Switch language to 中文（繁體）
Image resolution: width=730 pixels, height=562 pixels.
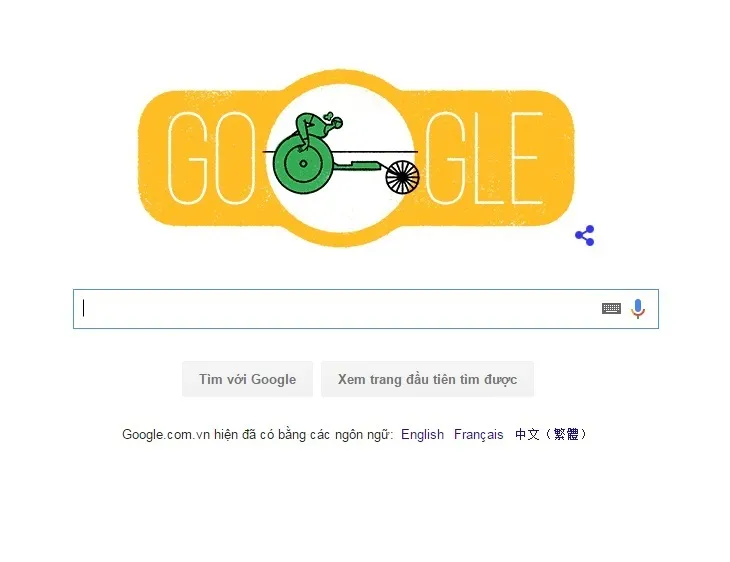pos(552,434)
